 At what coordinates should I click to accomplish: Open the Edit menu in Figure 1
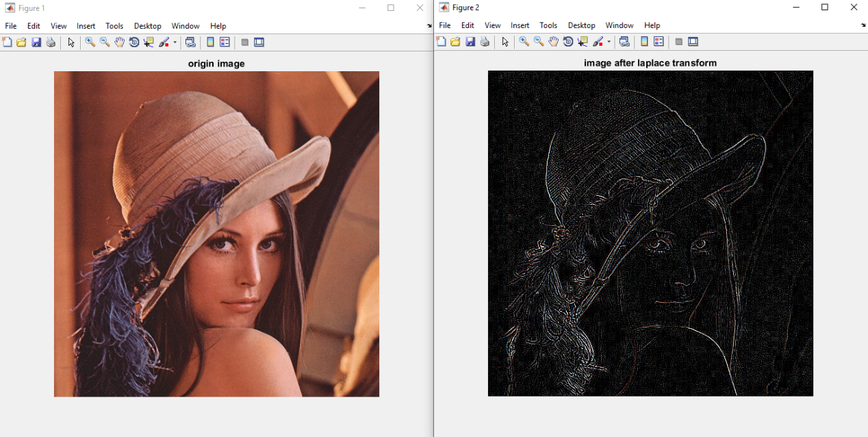tap(34, 26)
